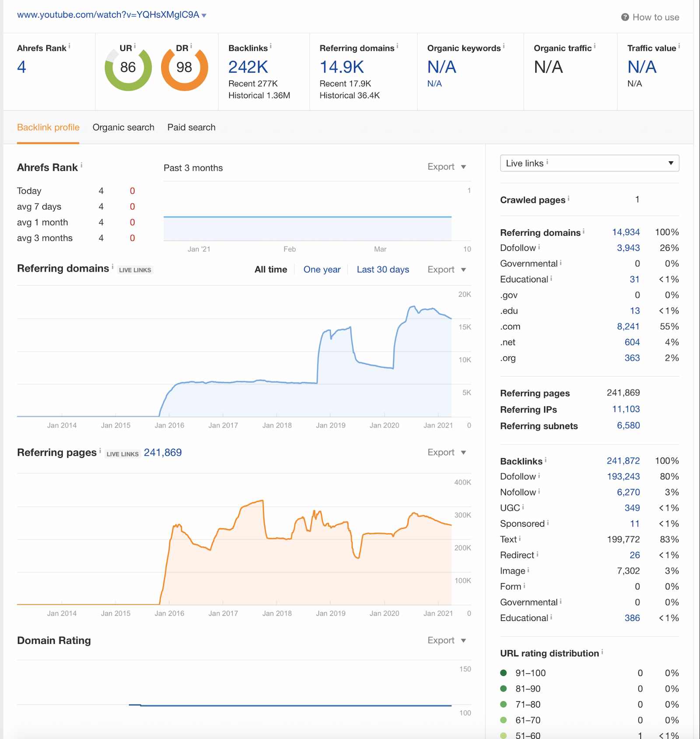Click info icon next to URL rating distribution
700x739 pixels.
tap(602, 652)
